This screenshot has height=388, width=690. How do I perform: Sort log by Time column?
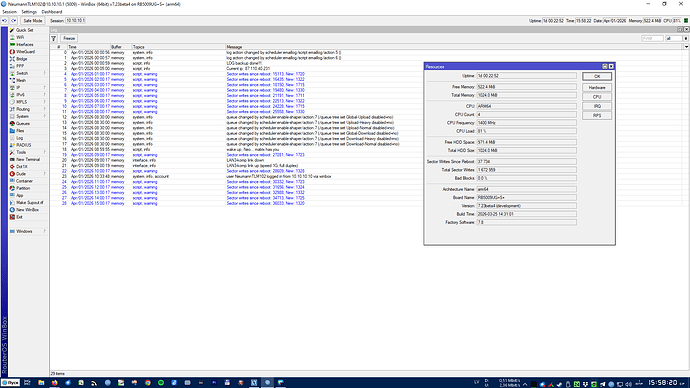point(88,47)
